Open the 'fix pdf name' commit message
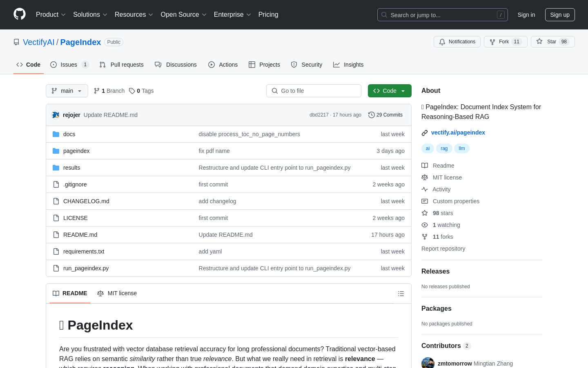 214,151
